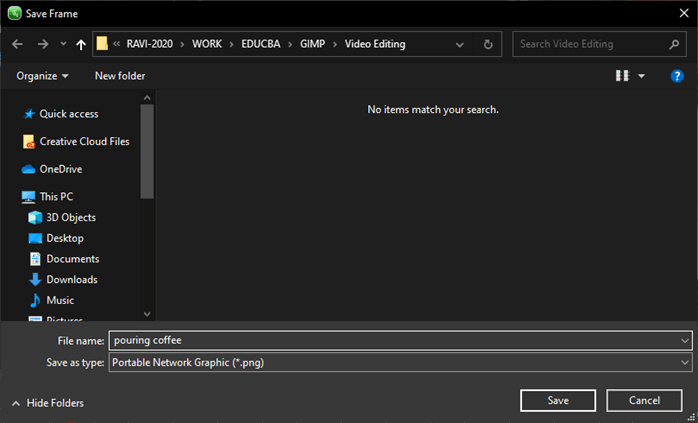Select GIMP in the breadcrumb path

312,44
